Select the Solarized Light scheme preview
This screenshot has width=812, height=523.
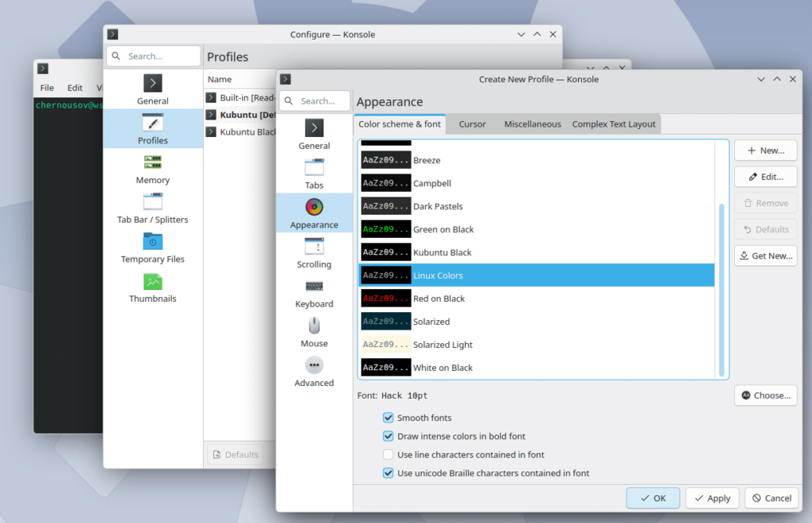pos(386,345)
